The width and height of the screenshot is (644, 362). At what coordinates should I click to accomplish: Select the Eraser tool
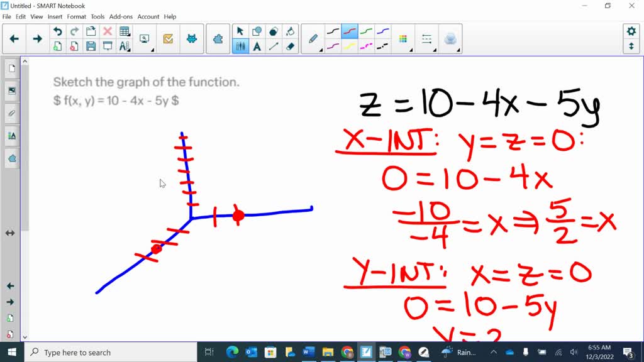tap(289, 47)
